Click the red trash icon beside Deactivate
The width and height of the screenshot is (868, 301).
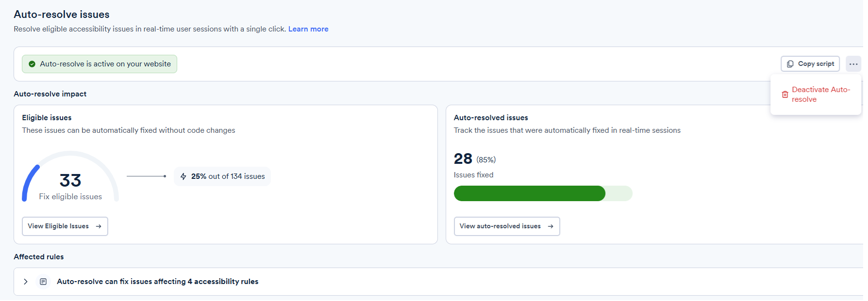(x=785, y=95)
